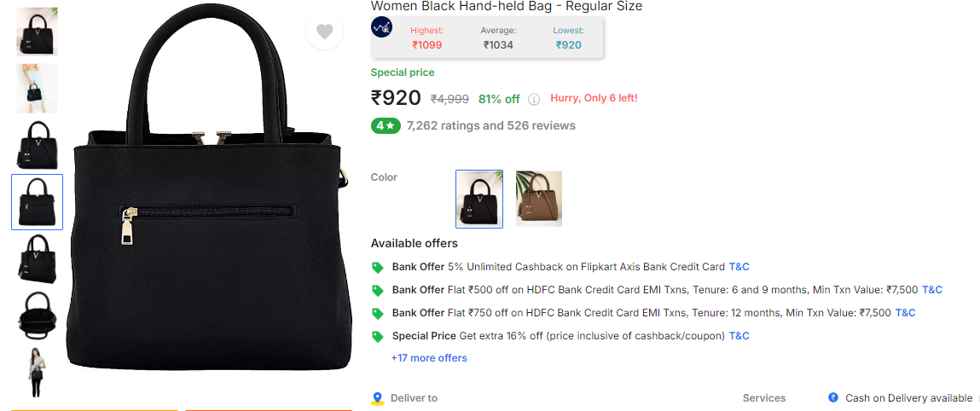Open T&C for the ₹500 off HDFC offer
The height and width of the screenshot is (411, 980).
(x=932, y=290)
